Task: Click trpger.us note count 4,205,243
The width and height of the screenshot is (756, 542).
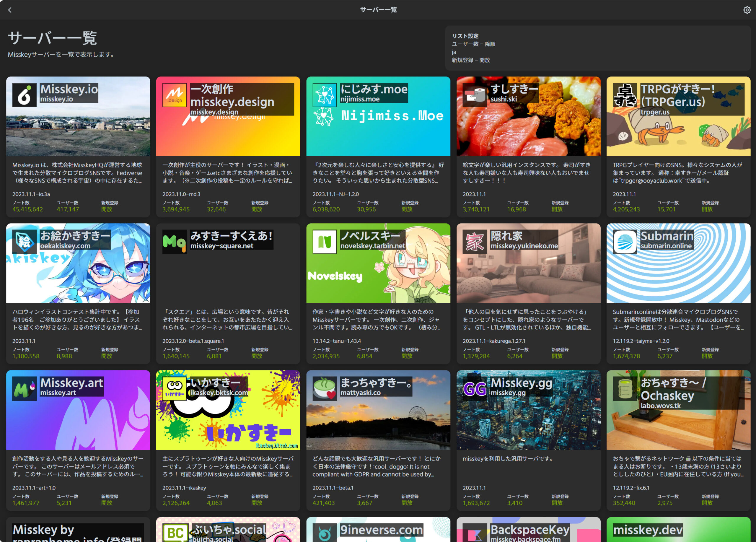Action: [x=626, y=209]
